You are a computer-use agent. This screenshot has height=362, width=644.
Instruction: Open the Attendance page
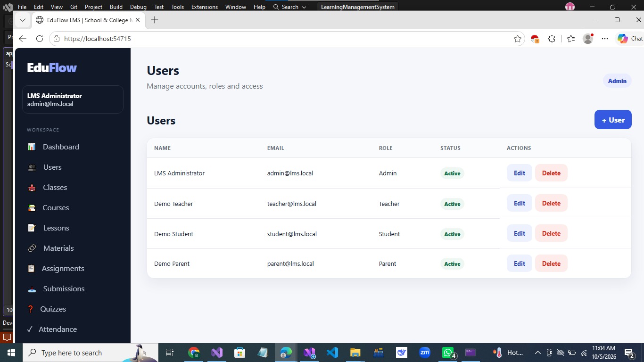(x=58, y=329)
